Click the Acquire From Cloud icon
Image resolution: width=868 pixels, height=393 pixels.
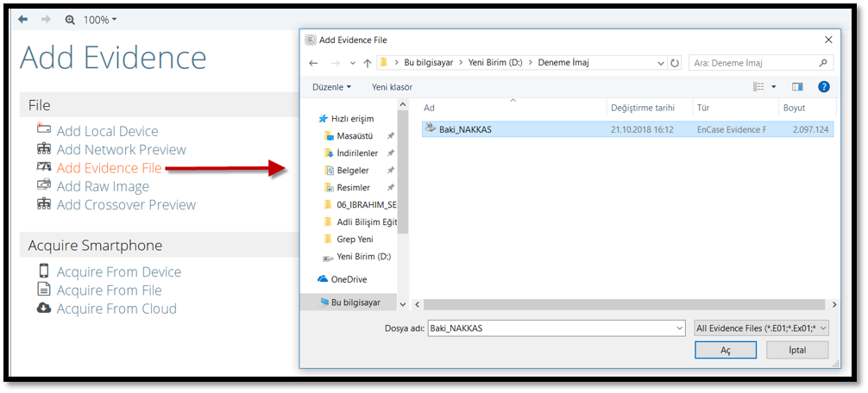44,308
